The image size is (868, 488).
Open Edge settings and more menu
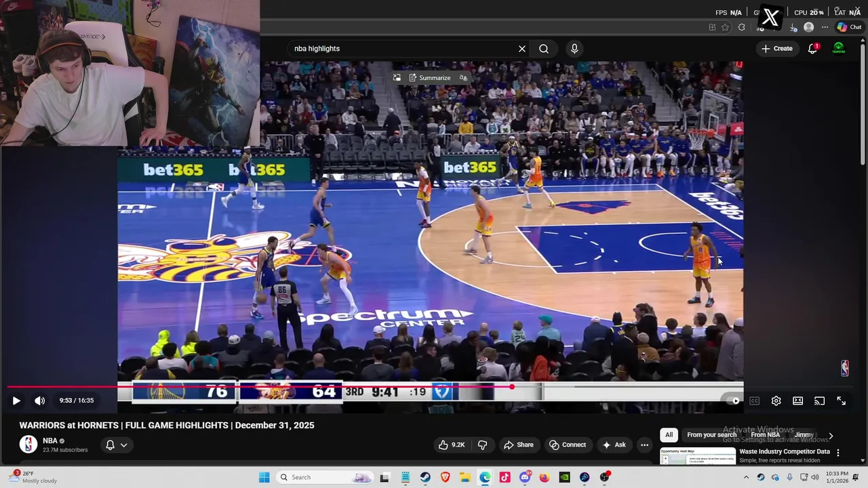[x=825, y=27]
